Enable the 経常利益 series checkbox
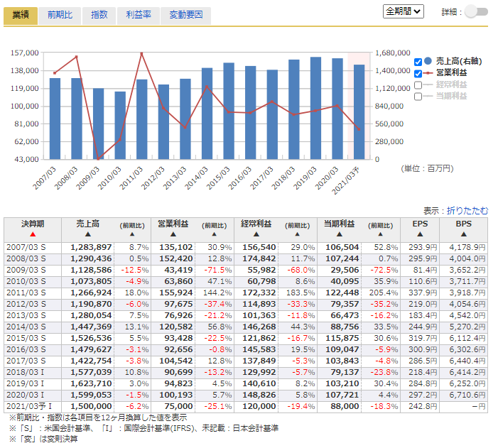Screen dimensions: 498x448 [418, 84]
